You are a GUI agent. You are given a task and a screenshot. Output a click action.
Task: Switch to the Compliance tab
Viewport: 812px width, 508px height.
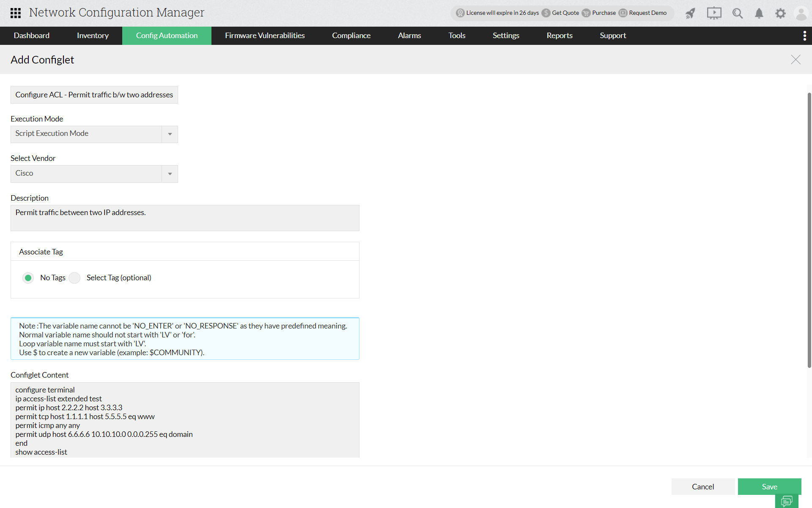click(351, 35)
